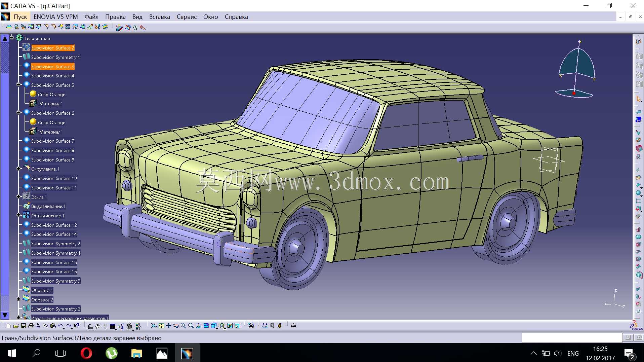Expand the Эскиз.1 node
Image resolution: width=644 pixels, height=362 pixels.
(x=18, y=196)
